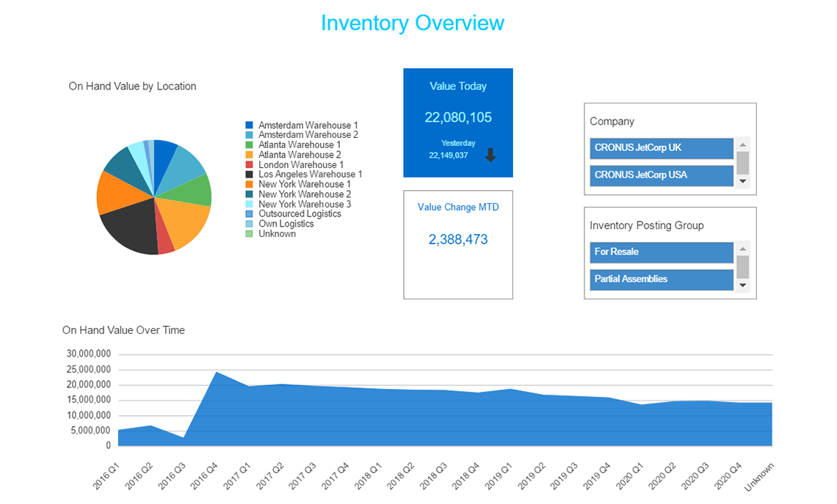Click the Company slicer heading
This screenshot has height=504, width=837.
(x=612, y=122)
